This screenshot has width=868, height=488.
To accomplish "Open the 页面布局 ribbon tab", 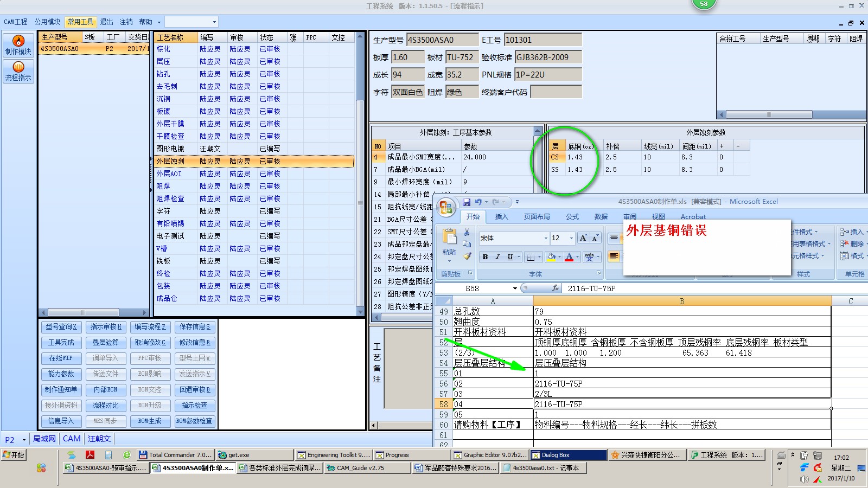I will click(537, 217).
